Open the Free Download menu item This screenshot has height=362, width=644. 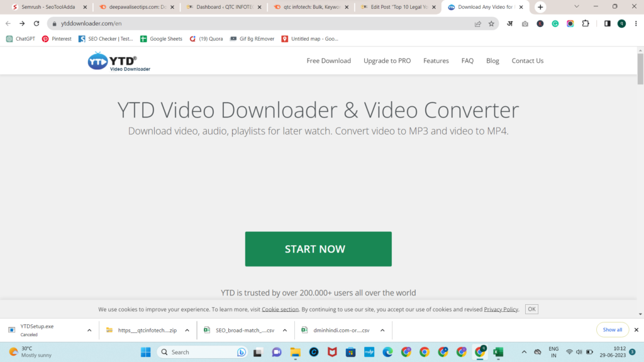pyautogui.click(x=328, y=61)
